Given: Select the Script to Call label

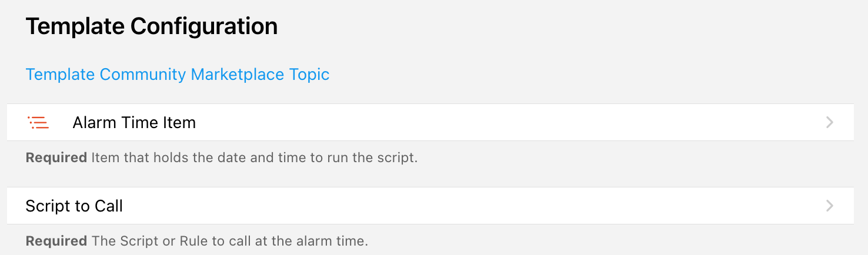Looking at the screenshot, I should 74,206.
